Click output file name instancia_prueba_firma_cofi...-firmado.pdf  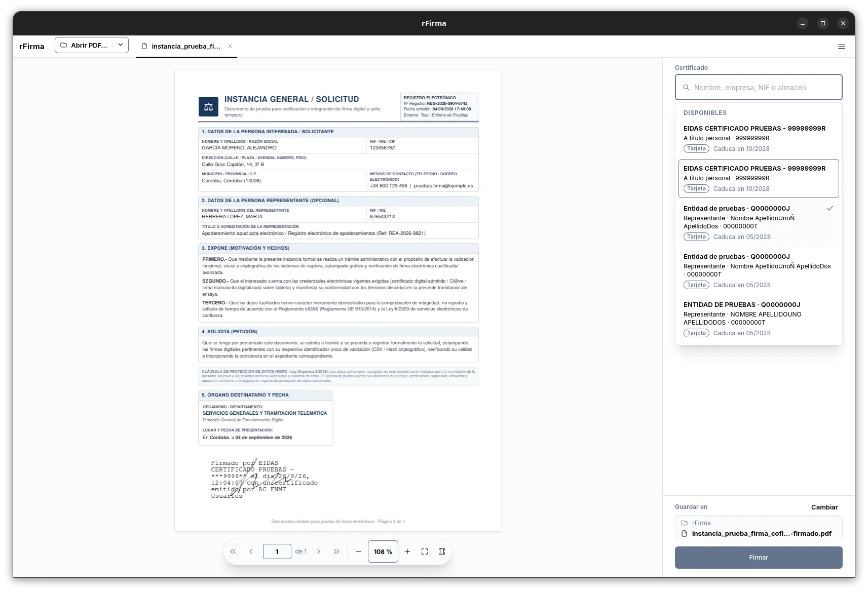tap(762, 533)
